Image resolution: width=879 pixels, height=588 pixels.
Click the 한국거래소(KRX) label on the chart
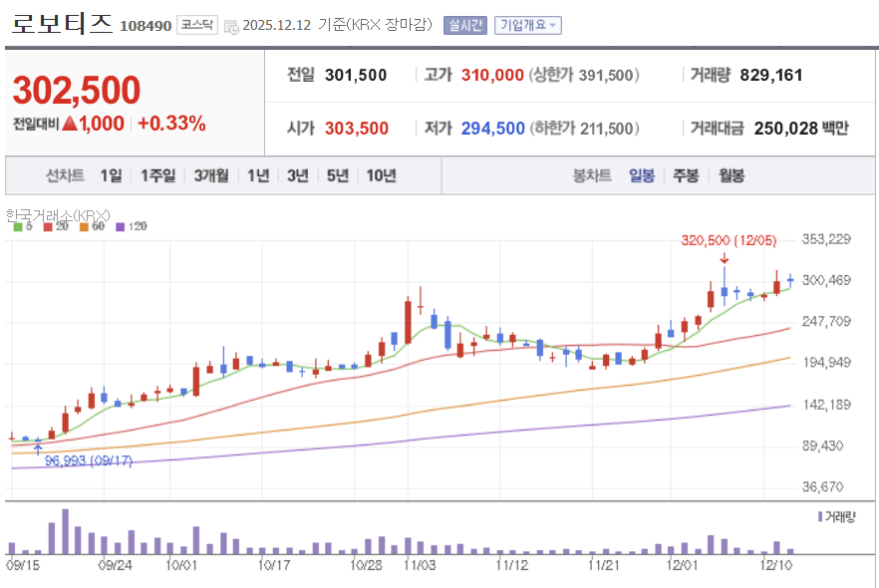55,213
